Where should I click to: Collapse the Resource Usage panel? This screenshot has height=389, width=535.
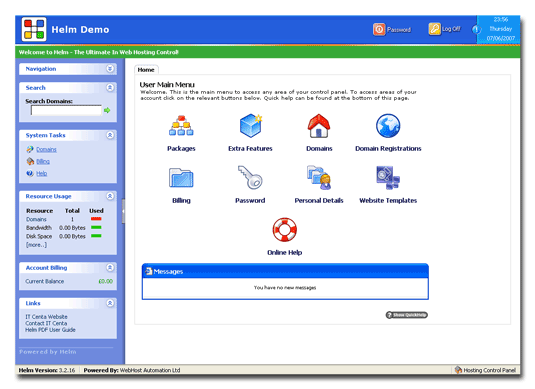[x=110, y=196]
